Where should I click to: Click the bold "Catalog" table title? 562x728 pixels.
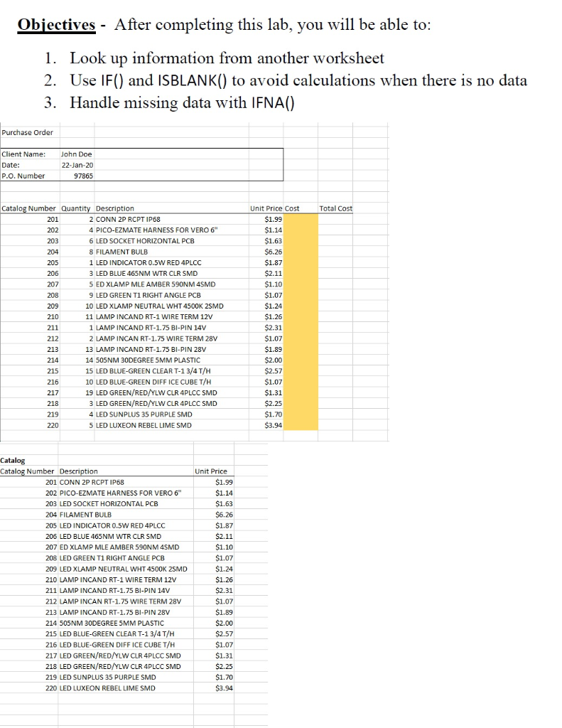point(13,461)
